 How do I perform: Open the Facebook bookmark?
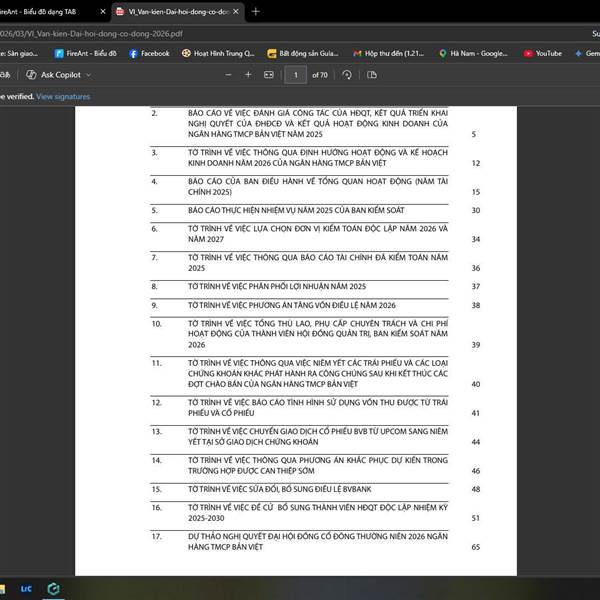pos(150,54)
